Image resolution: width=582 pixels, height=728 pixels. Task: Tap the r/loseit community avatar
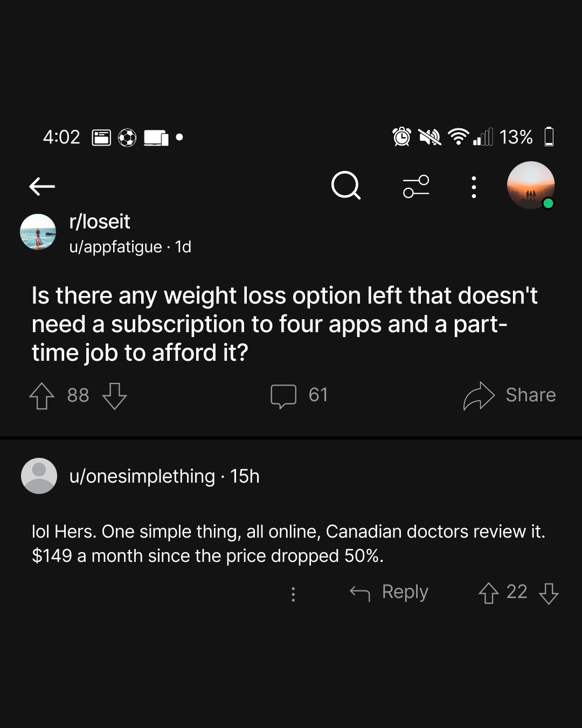click(38, 232)
